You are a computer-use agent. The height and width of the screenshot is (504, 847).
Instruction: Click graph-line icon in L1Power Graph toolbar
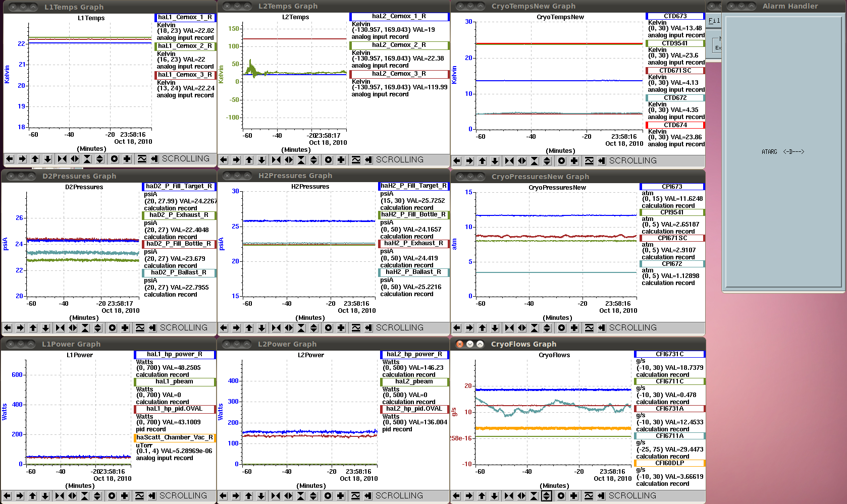[x=139, y=496]
